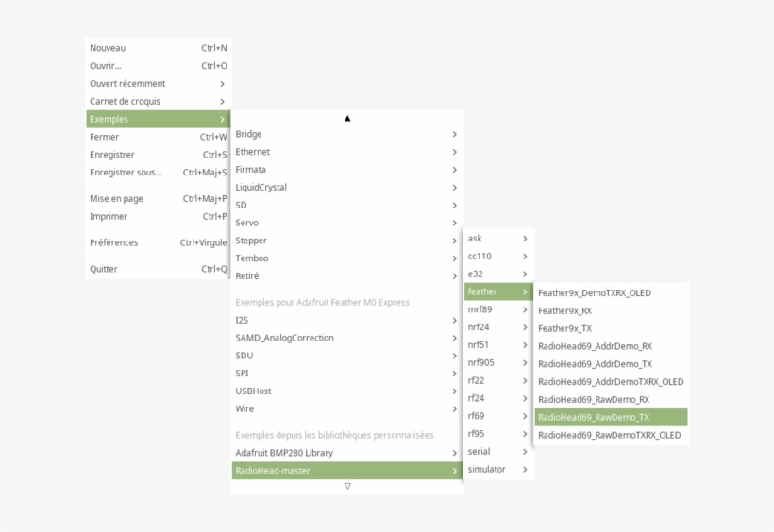Choose Quitter in the menu

[x=104, y=269]
